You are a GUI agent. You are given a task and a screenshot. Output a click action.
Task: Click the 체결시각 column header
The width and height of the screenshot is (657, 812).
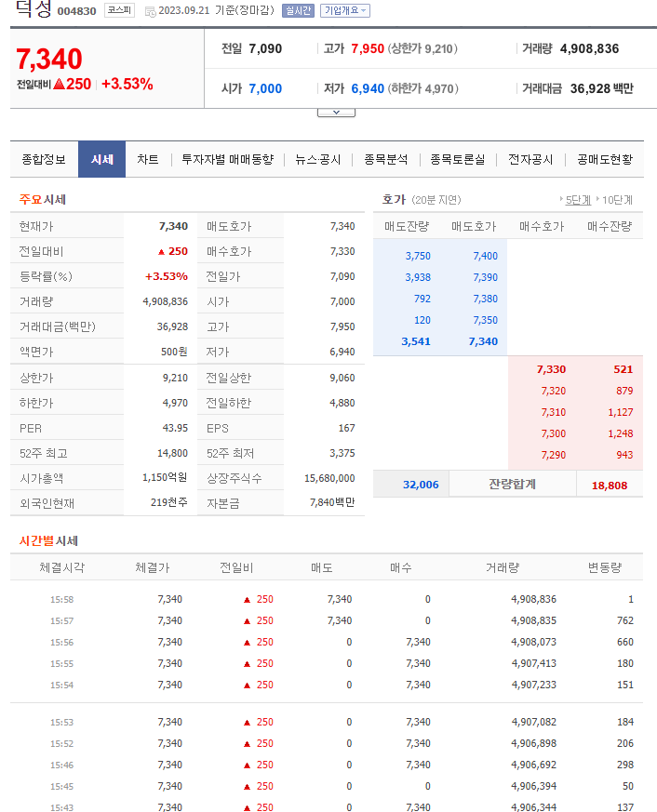[x=61, y=568]
